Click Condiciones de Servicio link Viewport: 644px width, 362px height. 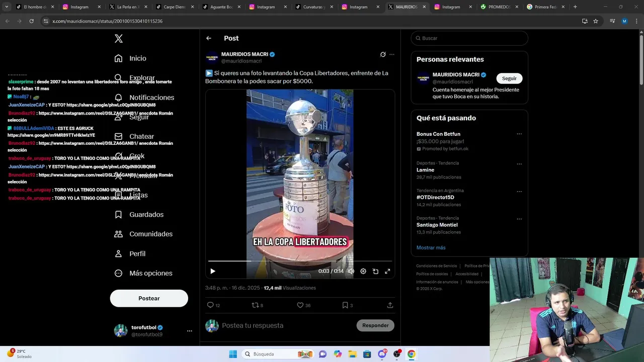pyautogui.click(x=437, y=266)
